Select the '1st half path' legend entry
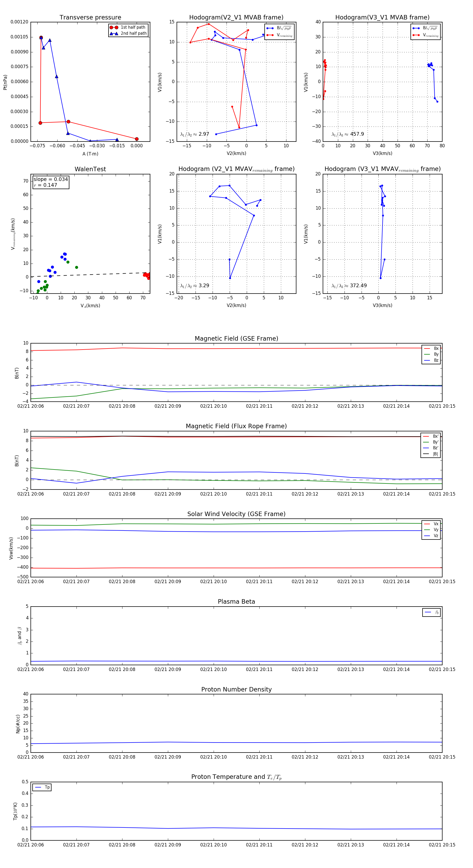The width and height of the screenshot is (473, 868). point(128,27)
